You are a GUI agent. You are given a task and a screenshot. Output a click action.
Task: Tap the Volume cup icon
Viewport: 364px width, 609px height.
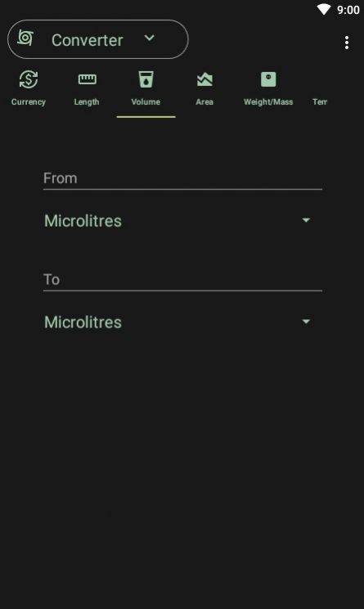(146, 79)
